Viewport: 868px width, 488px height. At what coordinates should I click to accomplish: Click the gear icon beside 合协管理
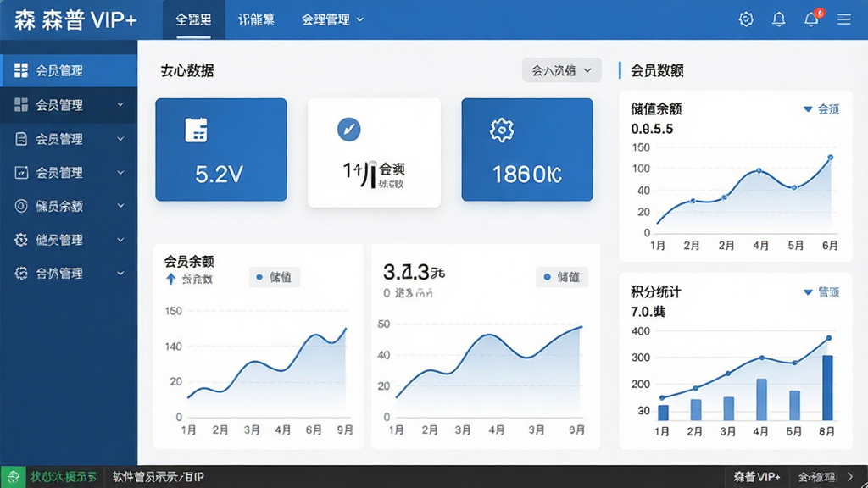(21, 274)
